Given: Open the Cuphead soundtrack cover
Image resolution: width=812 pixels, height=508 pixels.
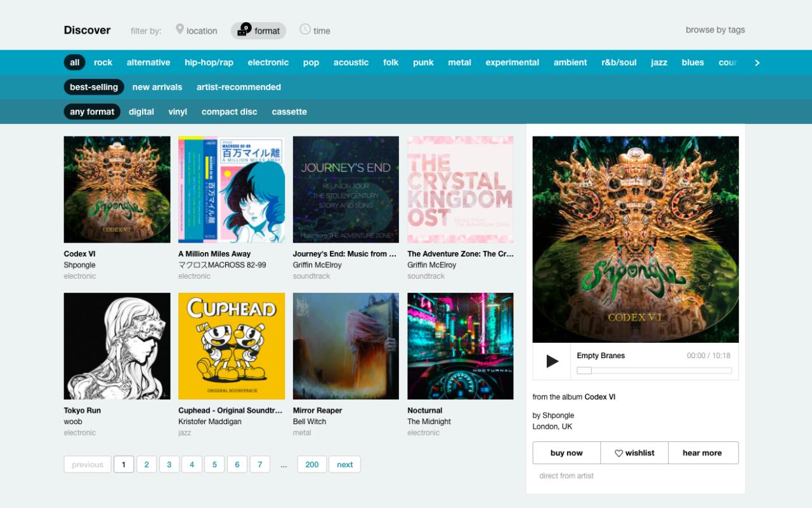Looking at the screenshot, I should (232, 346).
